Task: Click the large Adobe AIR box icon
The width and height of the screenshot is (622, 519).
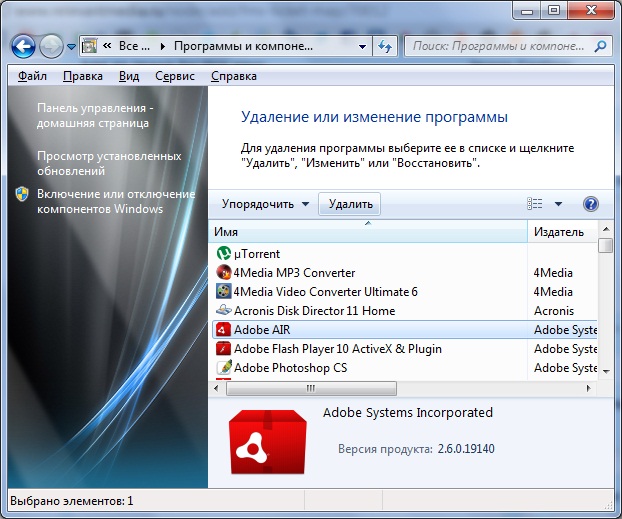Action: pyautogui.click(x=268, y=441)
